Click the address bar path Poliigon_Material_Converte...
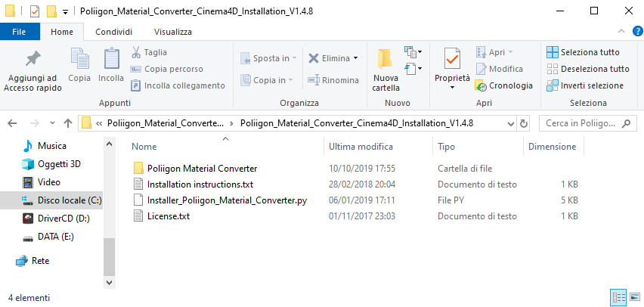This screenshot has height=307, width=644. tap(166, 123)
